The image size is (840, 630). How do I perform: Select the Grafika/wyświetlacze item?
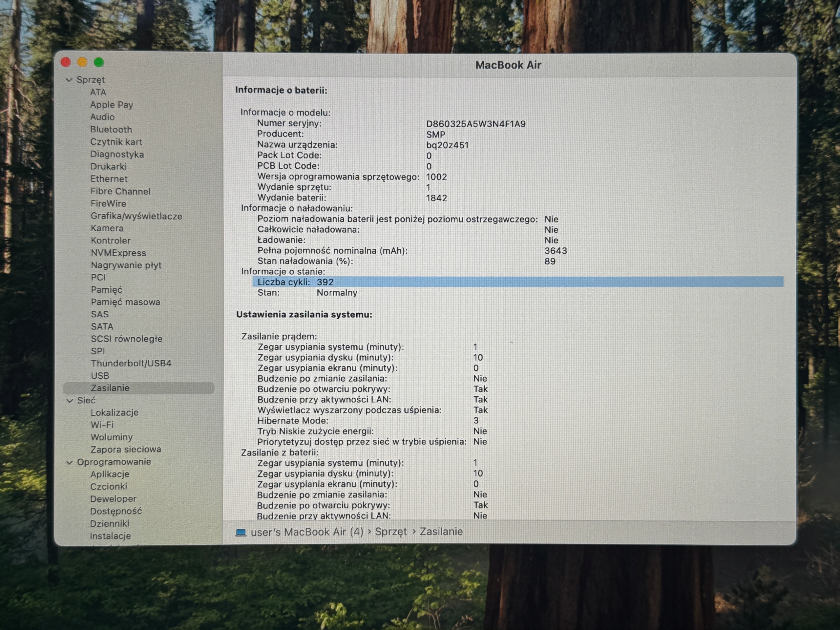[x=136, y=216]
